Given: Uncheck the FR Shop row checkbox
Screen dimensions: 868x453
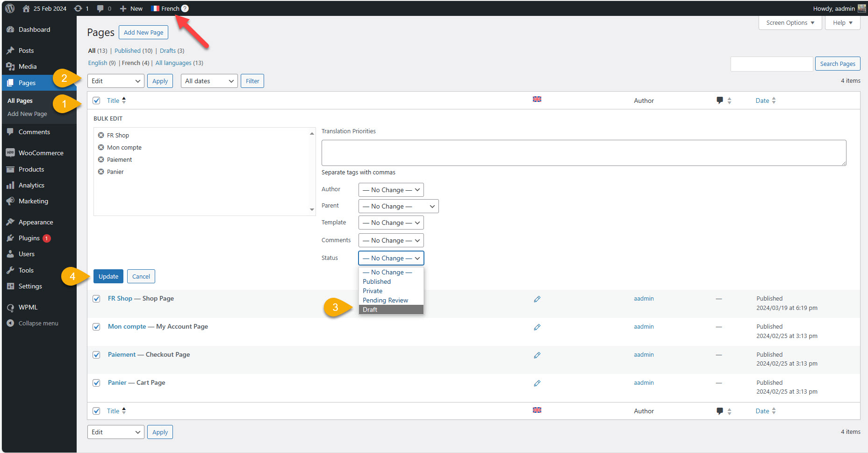Looking at the screenshot, I should 96,299.
